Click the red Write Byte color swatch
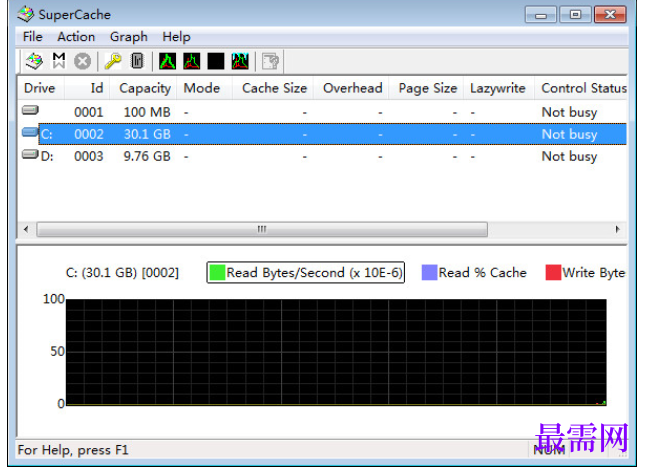The width and height of the screenshot is (647, 469). point(553,273)
